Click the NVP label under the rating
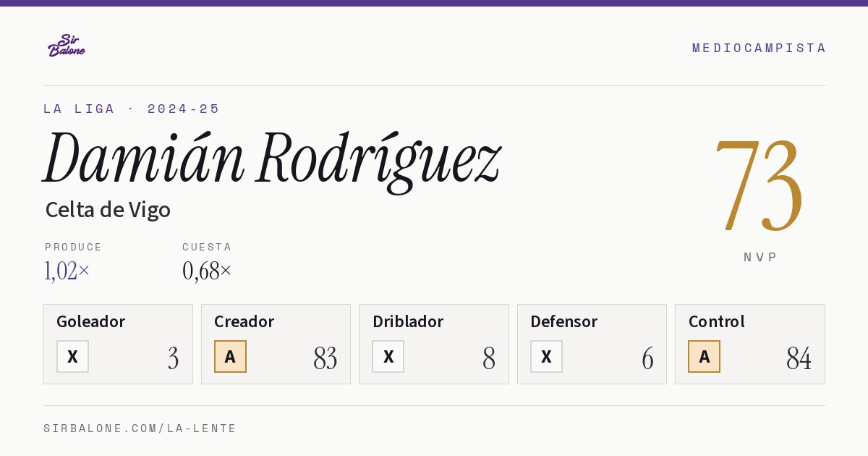868x456 pixels. [760, 257]
